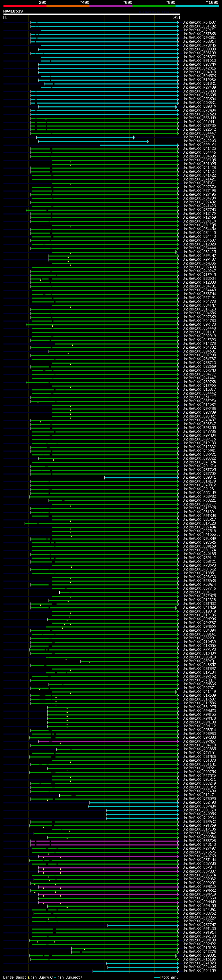
Task: Select label UniRef100_Q40769
Action: pyautogui.click(x=199, y=856)
